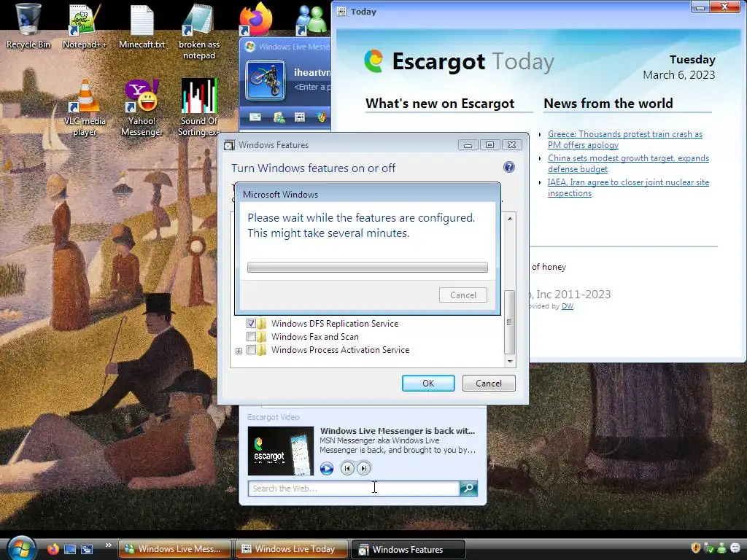Click the 'Windows DFS Replication Service' label
The height and width of the screenshot is (560, 747).
click(334, 323)
